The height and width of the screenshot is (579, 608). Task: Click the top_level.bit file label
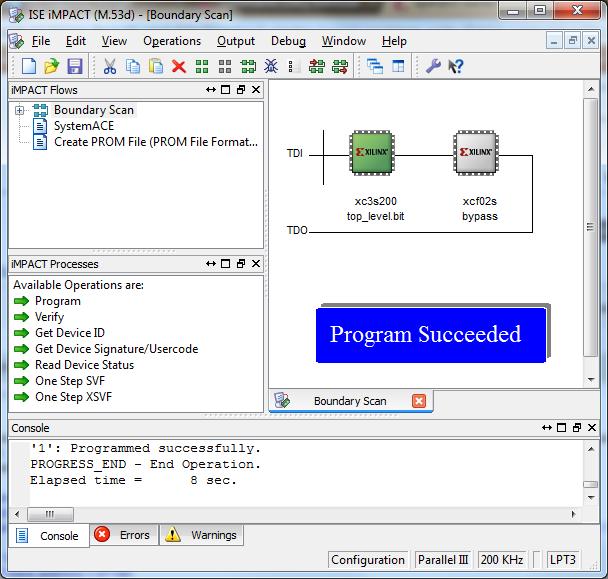tap(375, 216)
